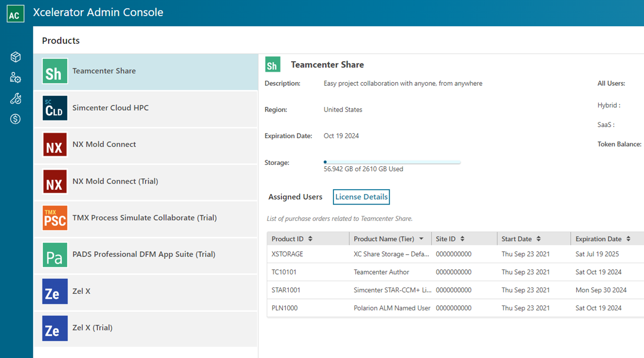Open the user management sidebar icon
Image resolution: width=644 pixels, height=358 pixels.
[x=15, y=77]
